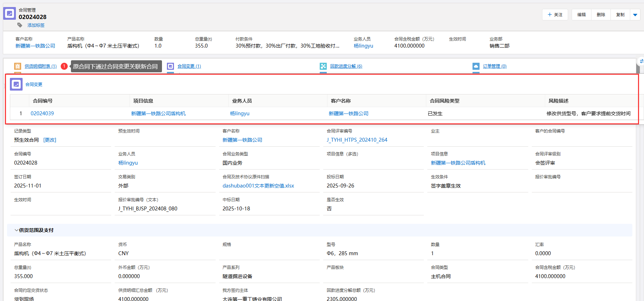Click the 添加标签 link
This screenshot has width=644, height=301.
[x=36, y=25]
